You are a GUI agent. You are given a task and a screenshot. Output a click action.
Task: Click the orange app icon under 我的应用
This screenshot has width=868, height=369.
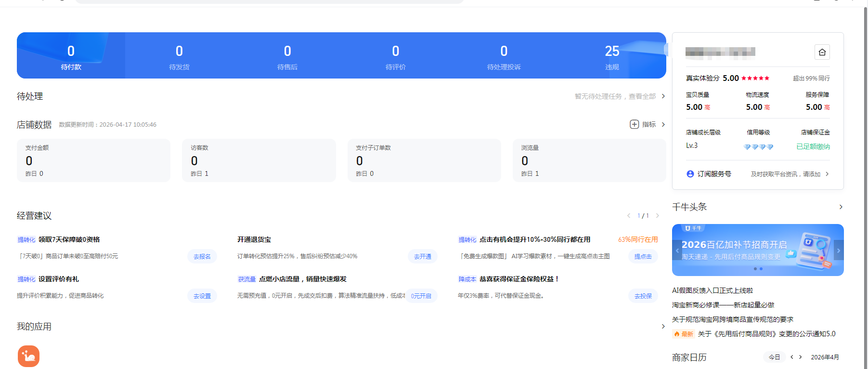tap(28, 356)
